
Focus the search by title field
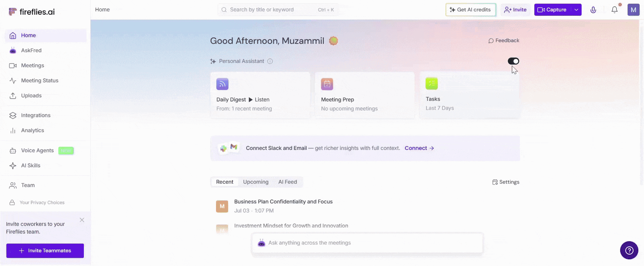point(278,10)
